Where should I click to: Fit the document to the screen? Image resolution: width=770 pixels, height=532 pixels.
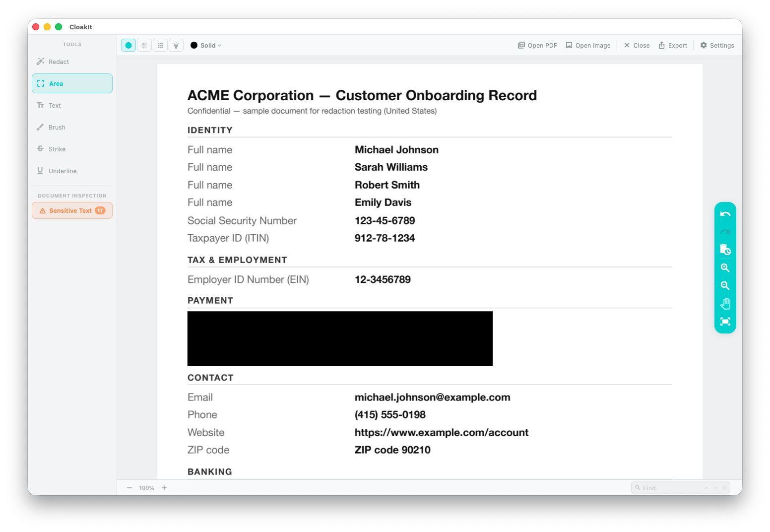point(725,321)
